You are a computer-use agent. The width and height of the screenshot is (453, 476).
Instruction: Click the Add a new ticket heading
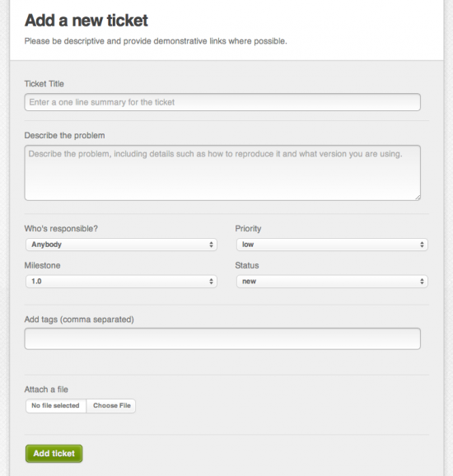pyautogui.click(x=86, y=21)
